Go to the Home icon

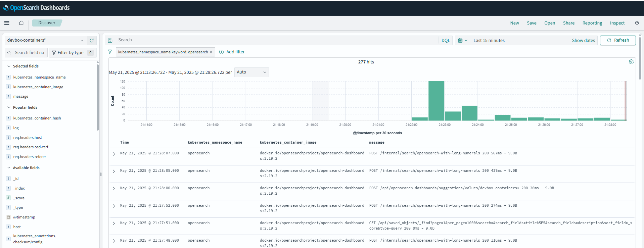(x=21, y=23)
